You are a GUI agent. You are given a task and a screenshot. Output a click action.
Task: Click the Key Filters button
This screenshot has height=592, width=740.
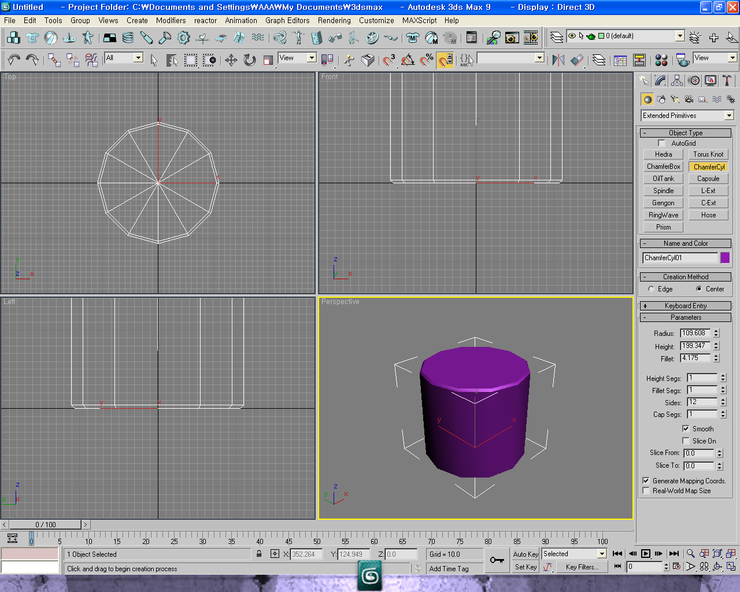[582, 567]
